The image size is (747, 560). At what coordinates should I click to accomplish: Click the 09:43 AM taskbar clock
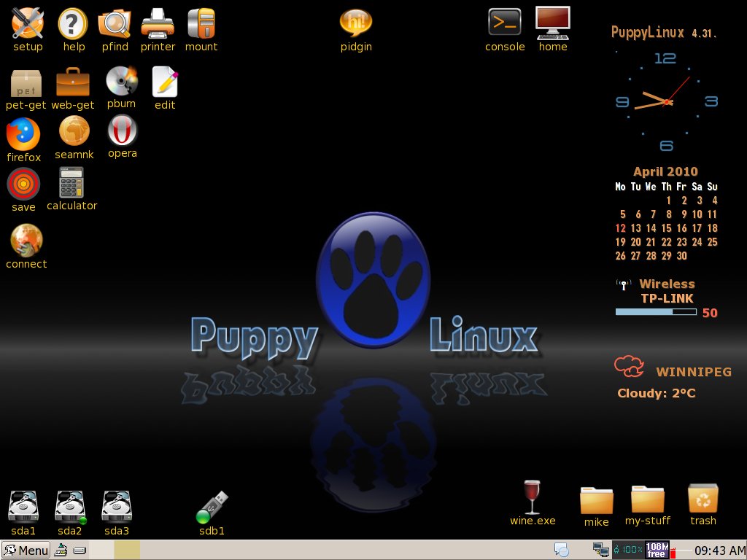click(x=719, y=551)
